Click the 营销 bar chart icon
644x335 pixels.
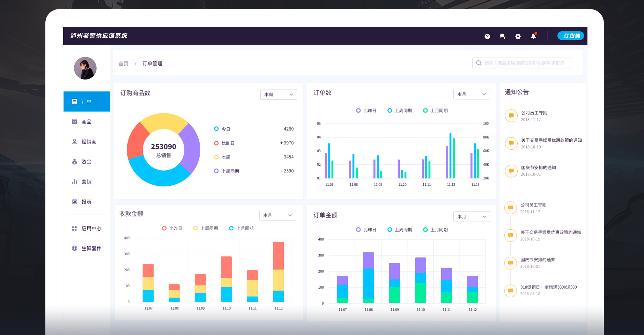[74, 181]
